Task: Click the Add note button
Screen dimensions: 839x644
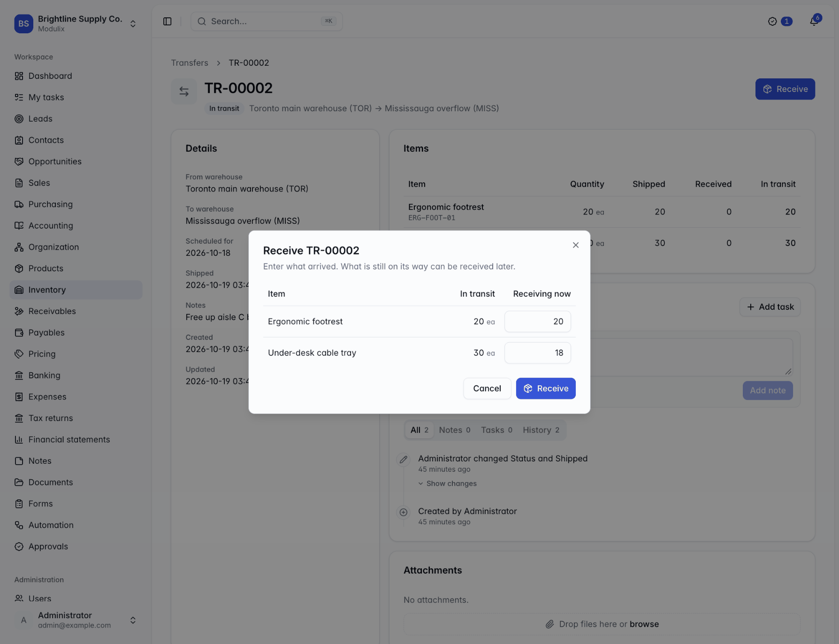Action: [768, 391]
